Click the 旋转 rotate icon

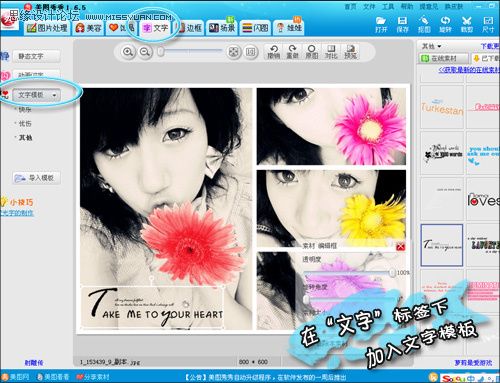click(x=445, y=24)
